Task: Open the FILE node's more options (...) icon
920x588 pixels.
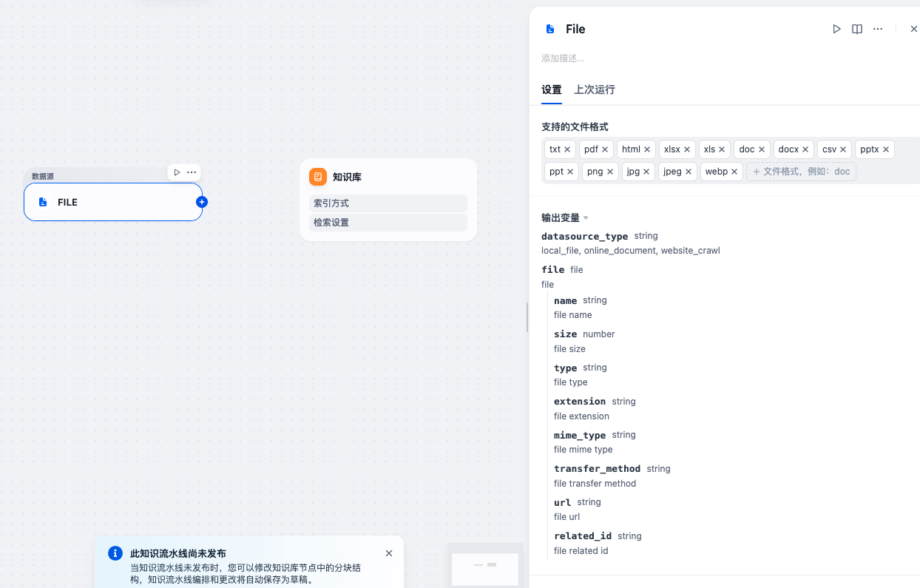Action: (x=191, y=172)
